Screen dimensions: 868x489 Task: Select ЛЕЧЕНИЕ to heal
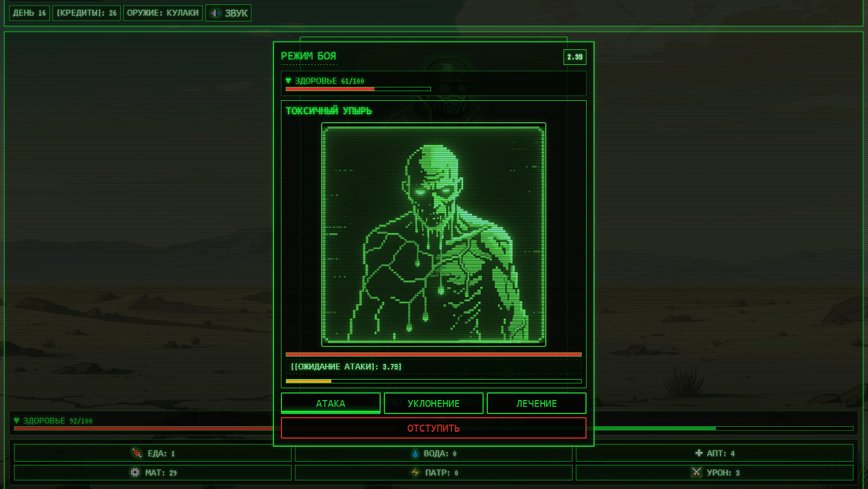(537, 403)
